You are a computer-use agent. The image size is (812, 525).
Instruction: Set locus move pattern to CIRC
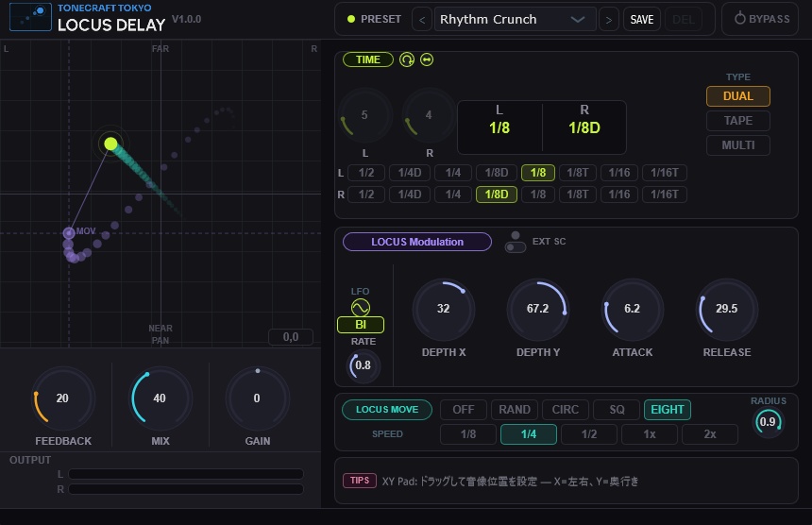565,410
